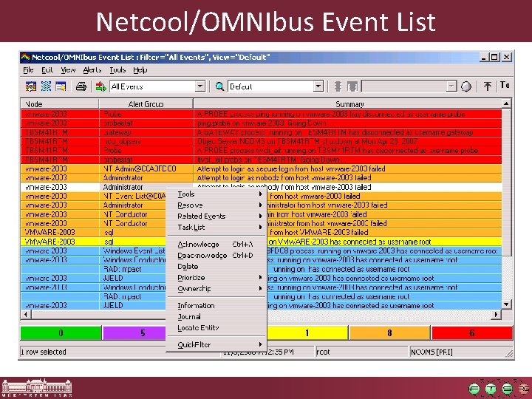Click the '1 row selected' status text
The width and height of the screenshot is (532, 399).
[x=44, y=352]
